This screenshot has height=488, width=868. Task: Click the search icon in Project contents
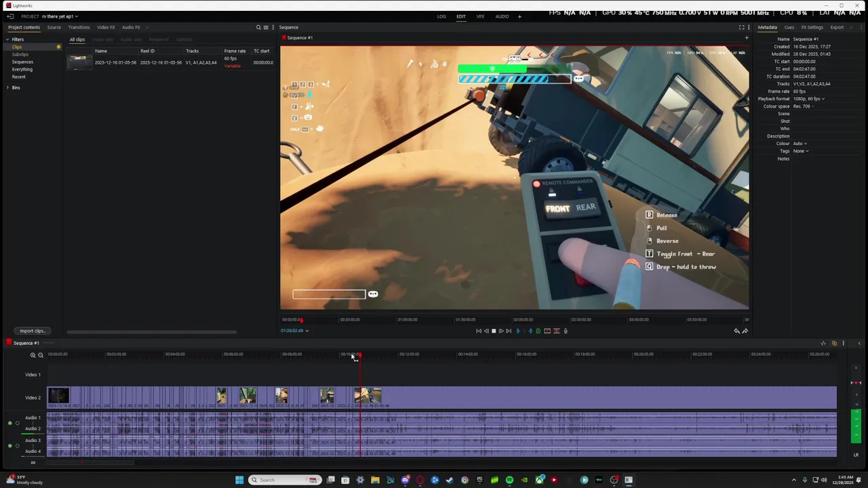[x=258, y=28]
